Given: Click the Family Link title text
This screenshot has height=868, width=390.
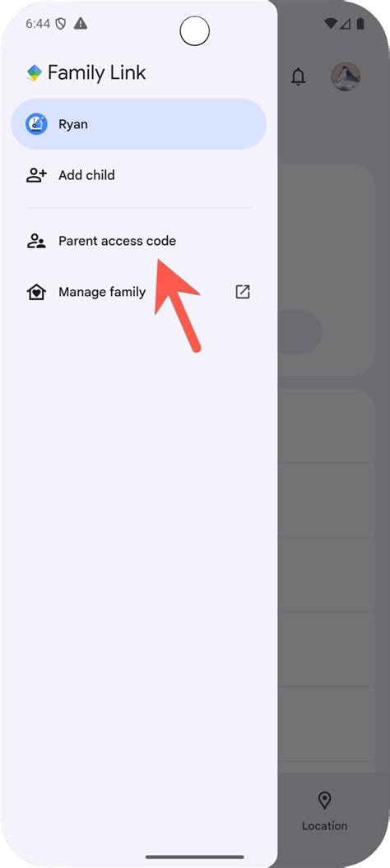Looking at the screenshot, I should pyautogui.click(x=97, y=72).
